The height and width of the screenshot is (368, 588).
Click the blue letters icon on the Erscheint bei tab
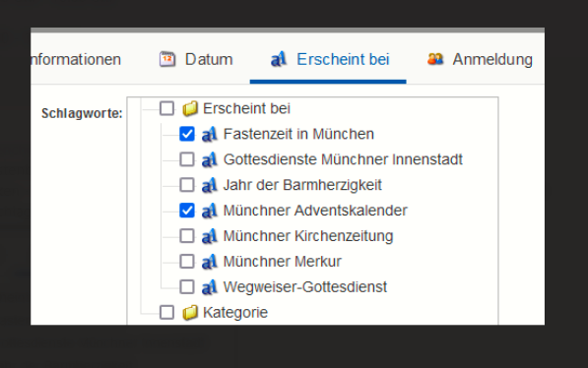279,59
